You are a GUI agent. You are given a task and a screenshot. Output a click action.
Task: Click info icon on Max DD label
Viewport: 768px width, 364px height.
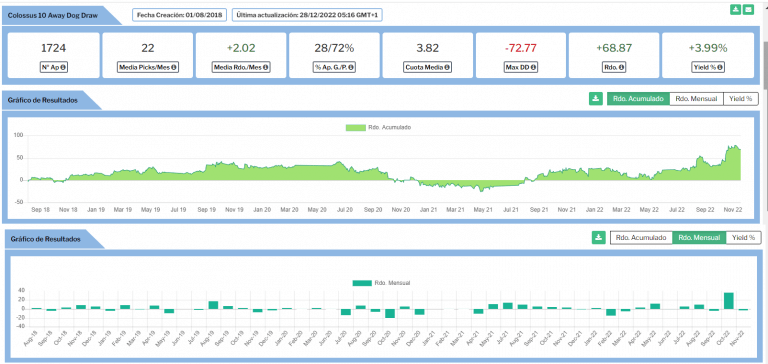[x=532, y=67]
